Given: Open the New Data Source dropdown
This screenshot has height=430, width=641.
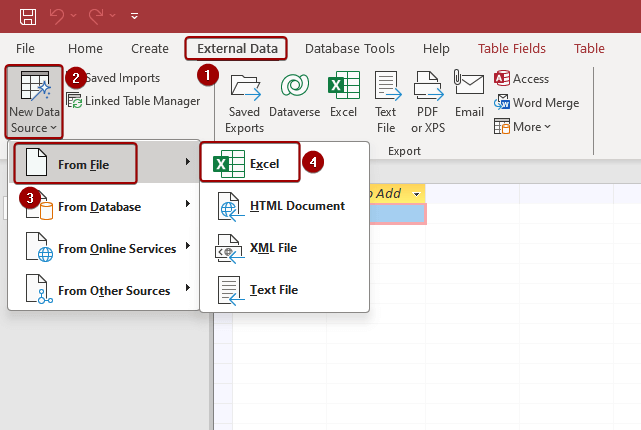Looking at the screenshot, I should pyautogui.click(x=34, y=103).
